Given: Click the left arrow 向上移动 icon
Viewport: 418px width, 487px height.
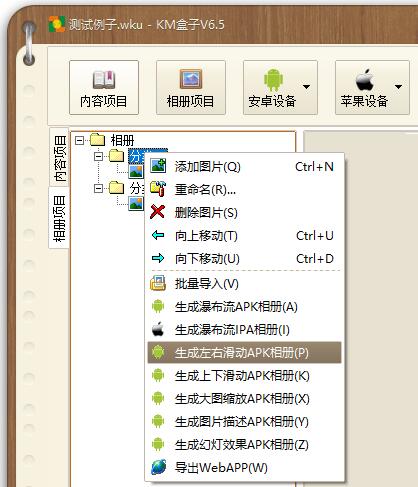Looking at the screenshot, I should (x=158, y=235).
